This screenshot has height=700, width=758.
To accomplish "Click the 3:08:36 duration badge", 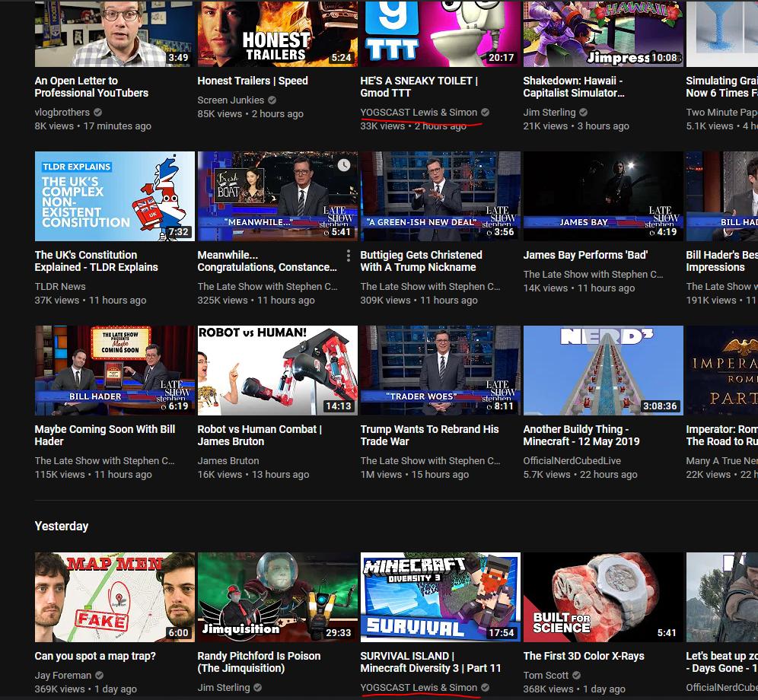I will (660, 406).
